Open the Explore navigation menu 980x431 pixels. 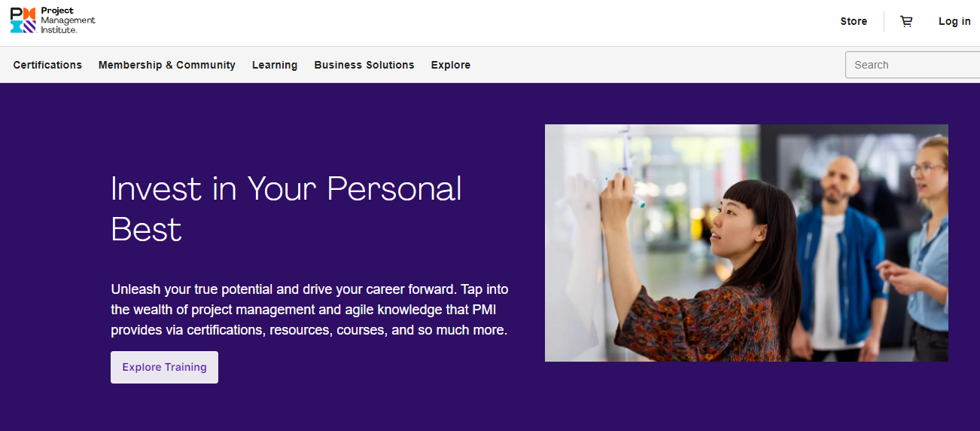click(451, 65)
